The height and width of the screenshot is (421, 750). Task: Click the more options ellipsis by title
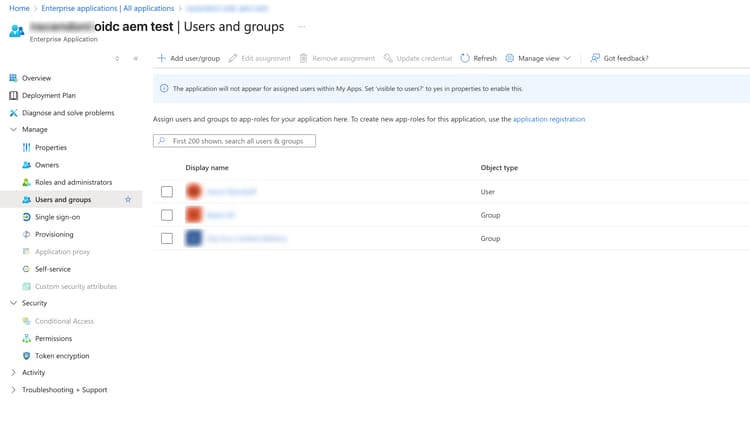301,27
